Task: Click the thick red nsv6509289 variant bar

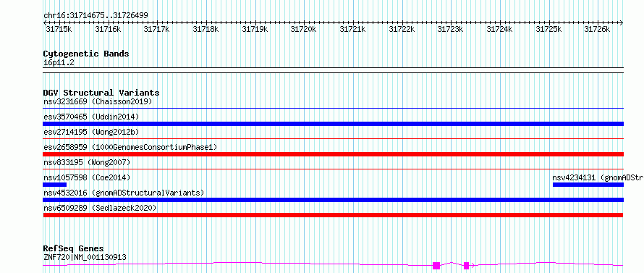Action: pyautogui.click(x=333, y=215)
